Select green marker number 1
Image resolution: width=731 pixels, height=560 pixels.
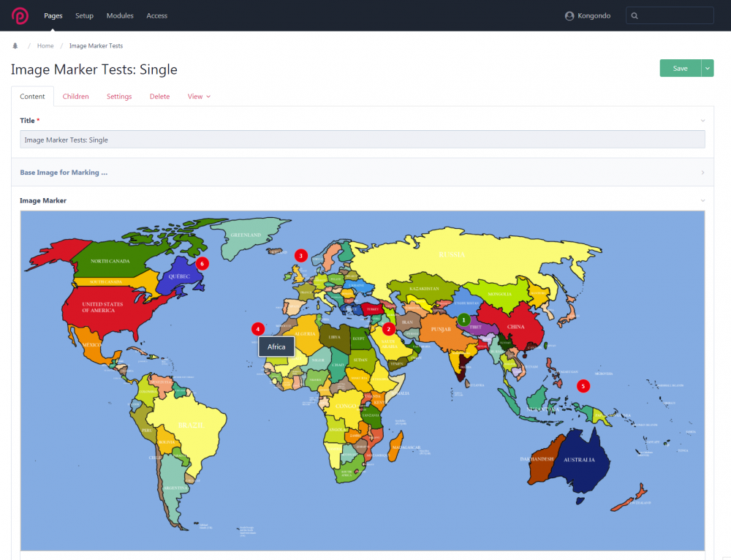coord(463,319)
